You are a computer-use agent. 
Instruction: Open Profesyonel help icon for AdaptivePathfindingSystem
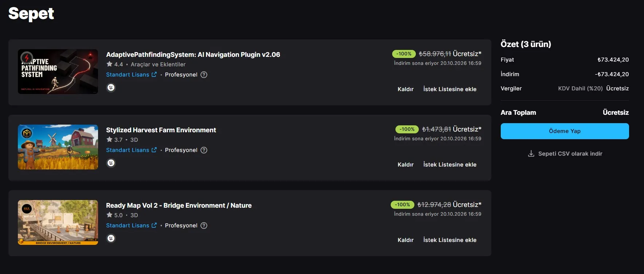pyautogui.click(x=204, y=75)
